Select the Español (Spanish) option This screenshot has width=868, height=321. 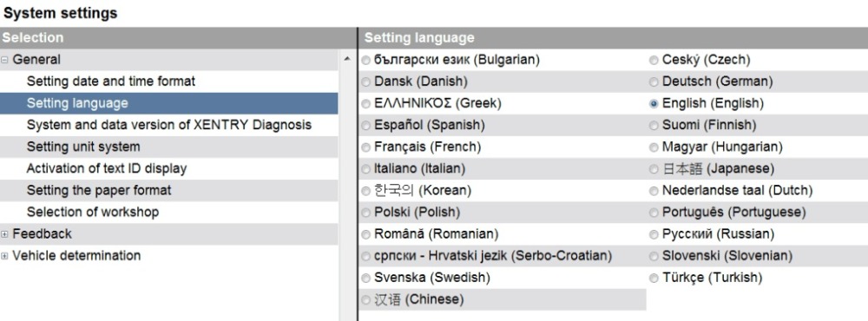tap(366, 126)
